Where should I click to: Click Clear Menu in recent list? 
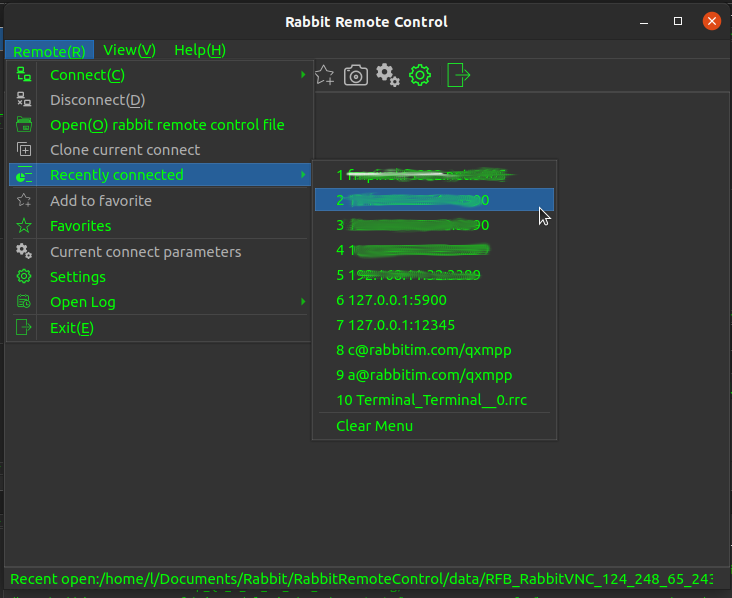434,426
